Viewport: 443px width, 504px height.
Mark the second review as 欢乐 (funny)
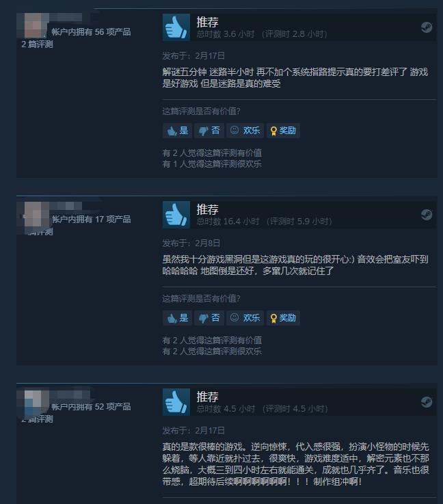(x=245, y=318)
